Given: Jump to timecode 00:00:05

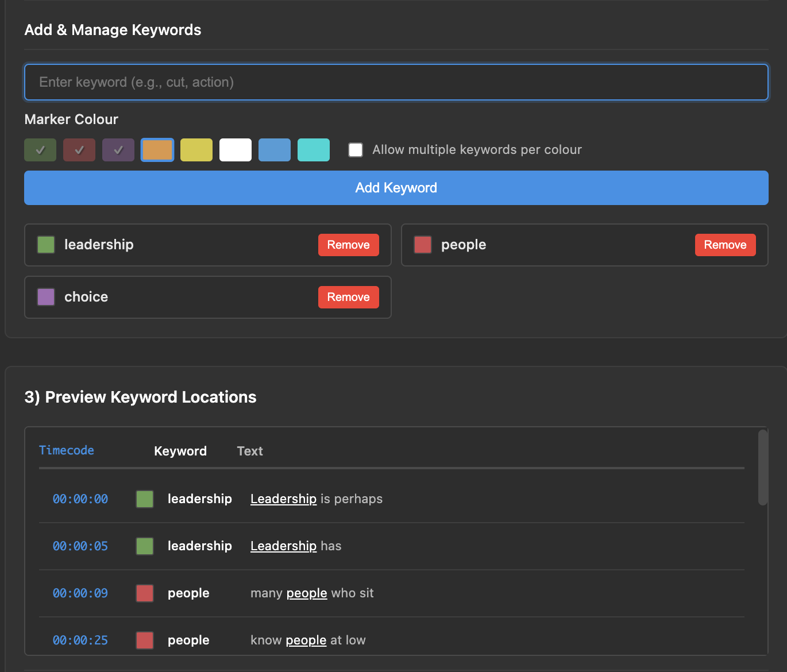Looking at the screenshot, I should point(80,546).
